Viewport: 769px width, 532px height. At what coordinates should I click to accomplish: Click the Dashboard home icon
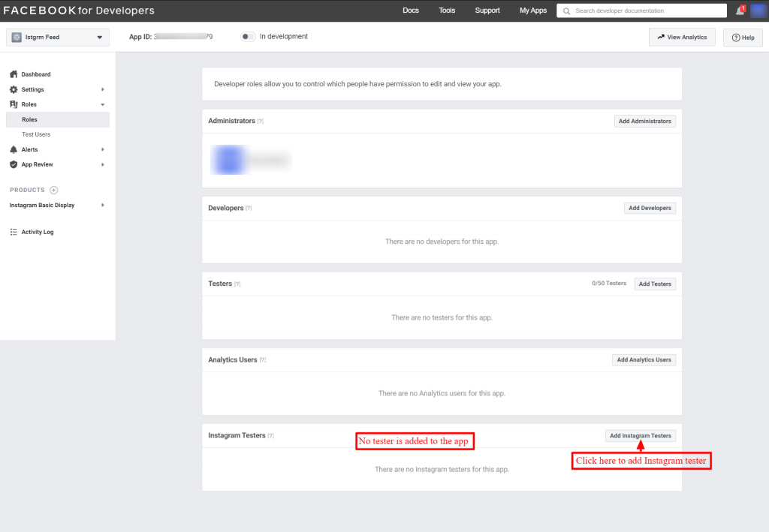[x=14, y=74]
